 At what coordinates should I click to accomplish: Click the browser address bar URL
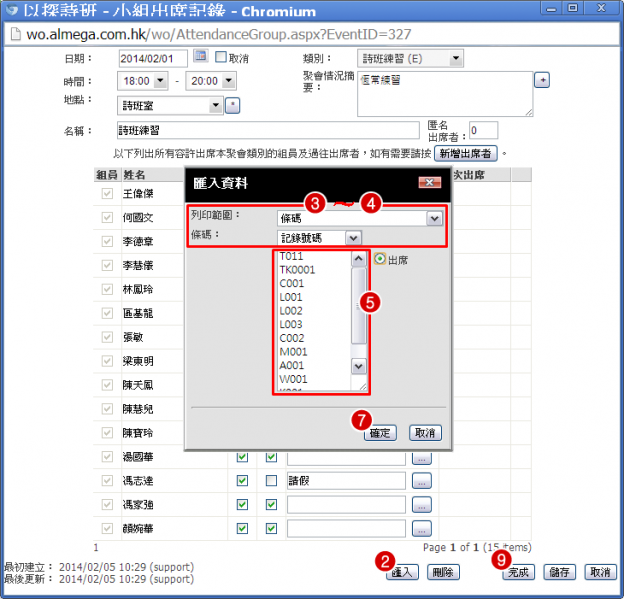[218, 34]
